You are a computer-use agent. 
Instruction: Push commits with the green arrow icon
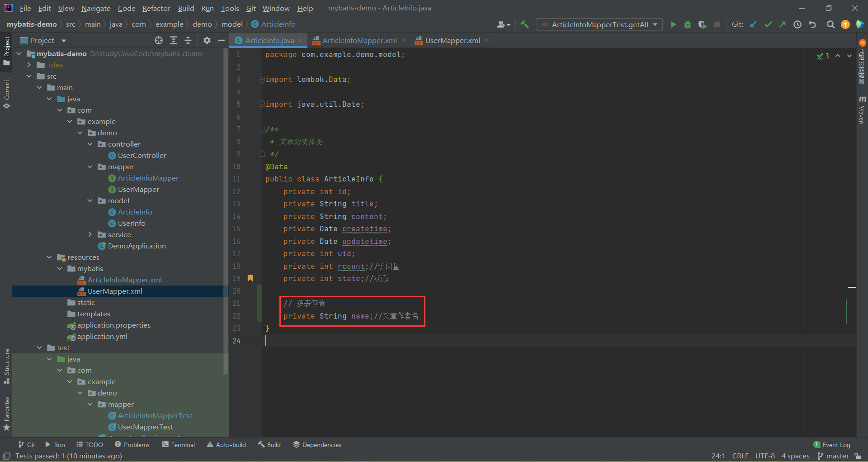click(783, 24)
